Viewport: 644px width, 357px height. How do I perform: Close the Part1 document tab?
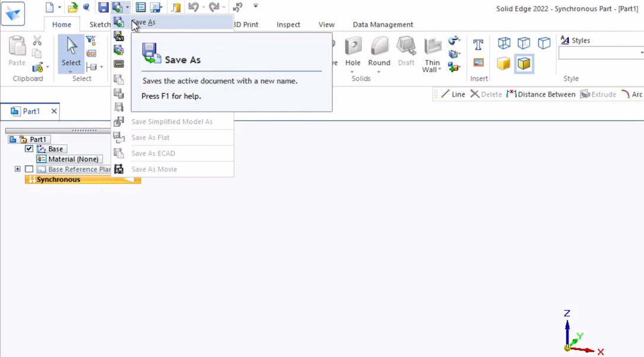54,111
